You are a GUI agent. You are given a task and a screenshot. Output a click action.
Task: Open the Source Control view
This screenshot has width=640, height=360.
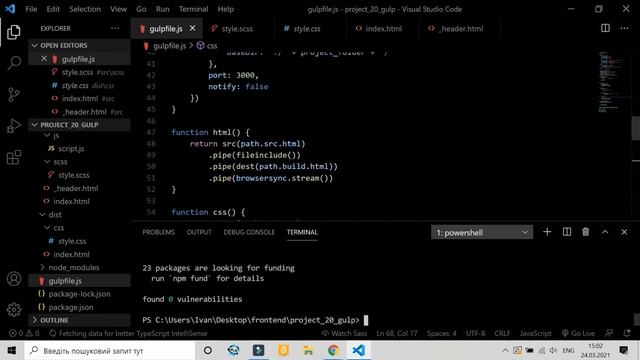[x=13, y=95]
